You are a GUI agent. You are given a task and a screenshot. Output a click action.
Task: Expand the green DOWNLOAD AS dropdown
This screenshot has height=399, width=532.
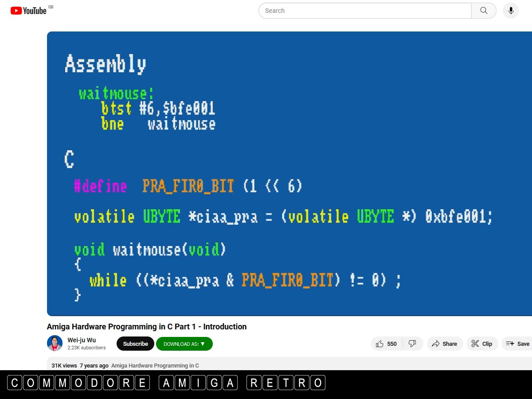click(x=184, y=344)
